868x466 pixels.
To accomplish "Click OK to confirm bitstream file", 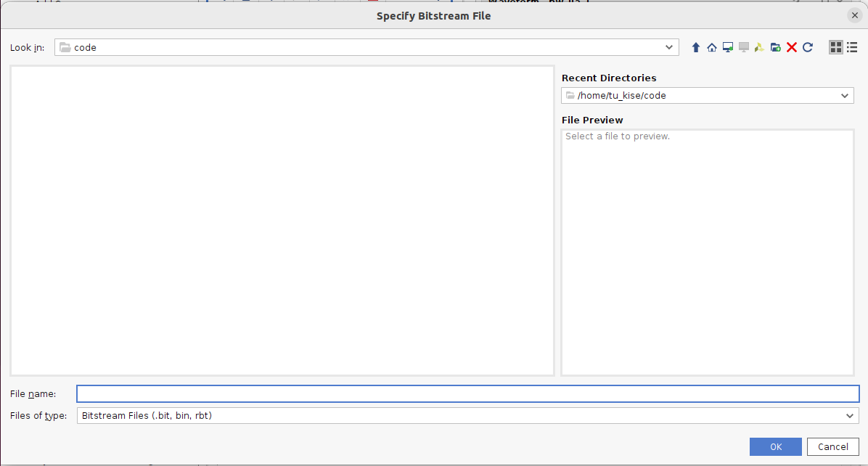I will coord(775,447).
